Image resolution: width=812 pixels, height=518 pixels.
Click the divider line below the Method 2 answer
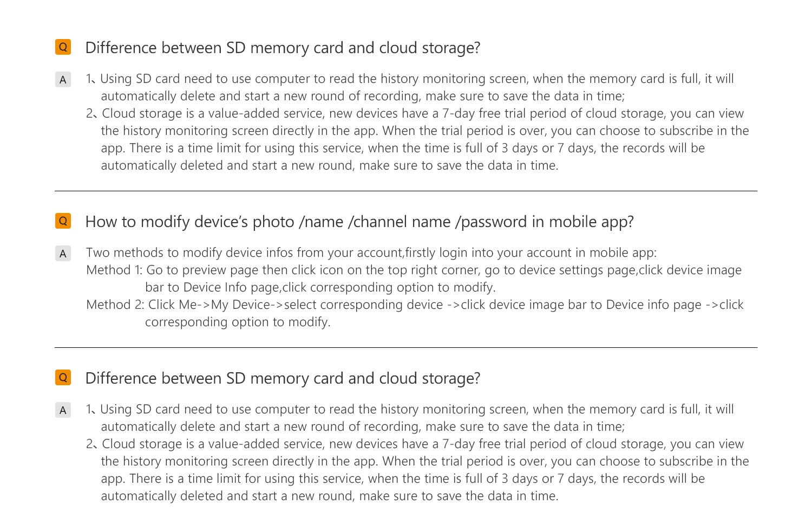tap(406, 347)
